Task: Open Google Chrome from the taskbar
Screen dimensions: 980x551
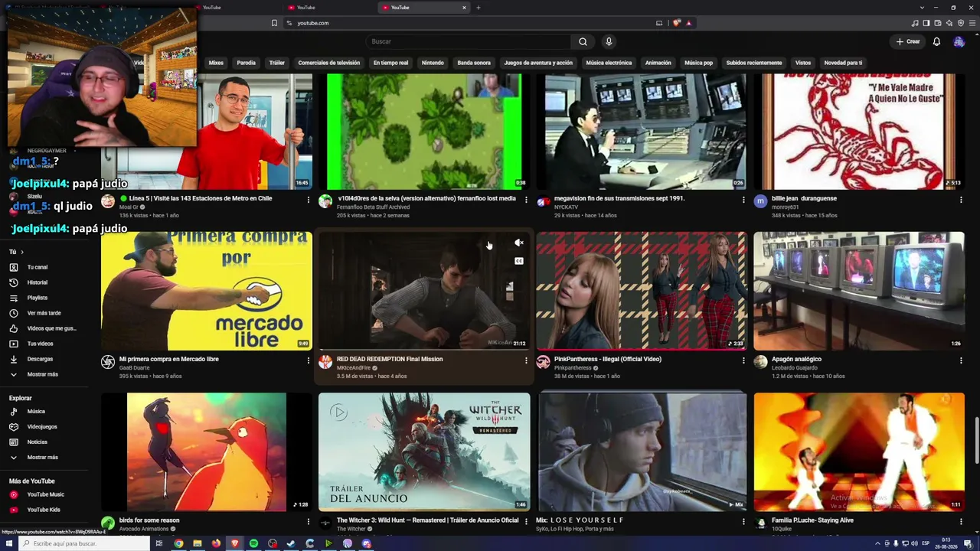Action: (x=178, y=543)
